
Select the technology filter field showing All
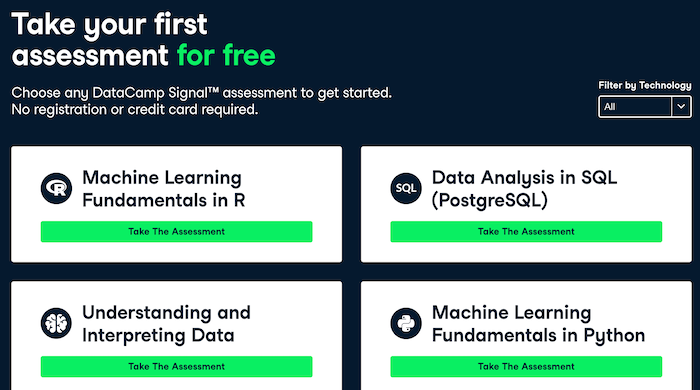click(x=645, y=107)
